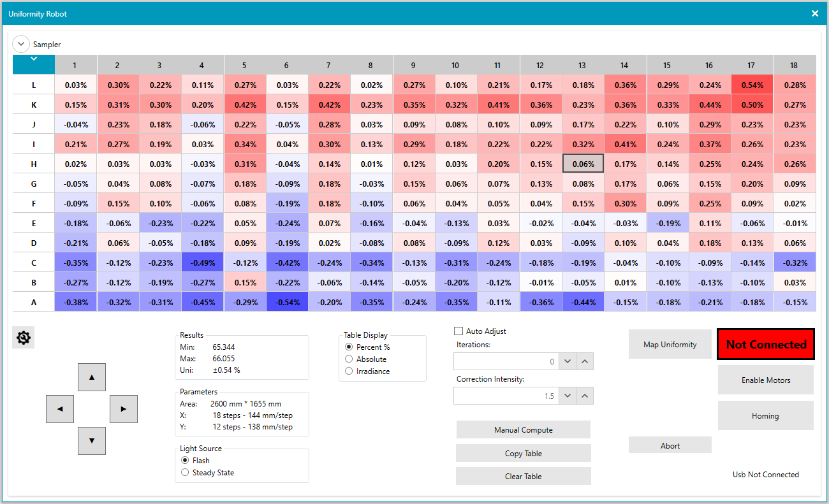This screenshot has width=829, height=504.
Task: Click the Iterations input field
Action: tap(506, 362)
